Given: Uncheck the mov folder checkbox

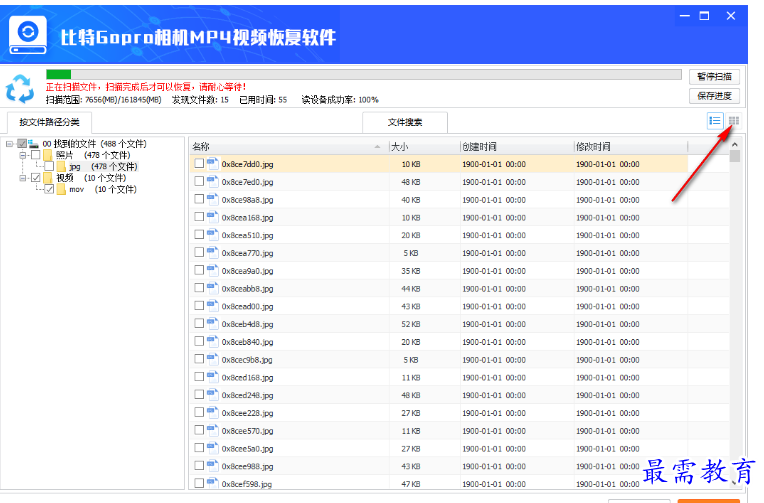Looking at the screenshot, I should coord(49,189).
